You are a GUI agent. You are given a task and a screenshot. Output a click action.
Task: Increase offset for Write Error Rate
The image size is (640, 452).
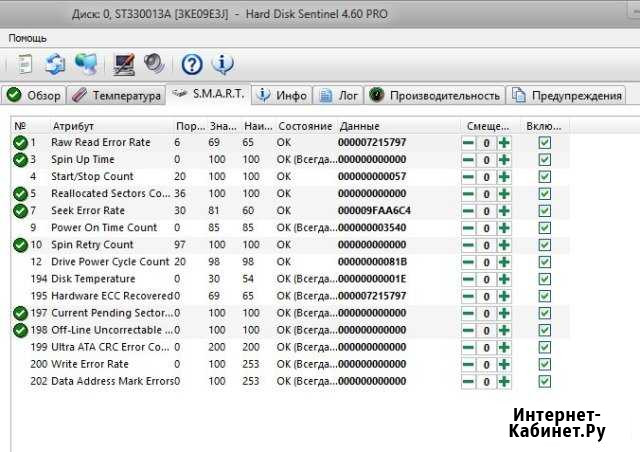click(504, 364)
